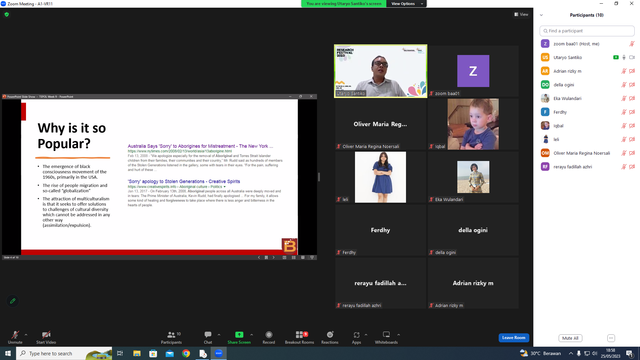Screen dimensions: 640x360
Task: Toggle Adrian rizky m's muted microphone icon
Action: click(x=624, y=71)
